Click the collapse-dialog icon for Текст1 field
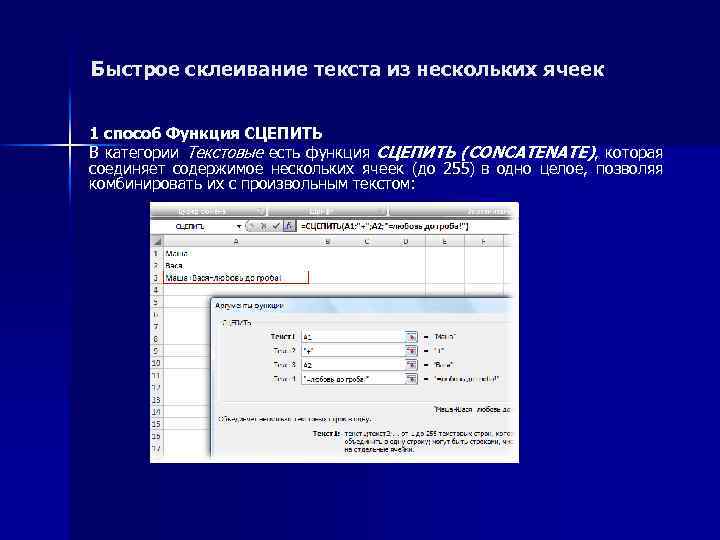 pyautogui.click(x=411, y=337)
